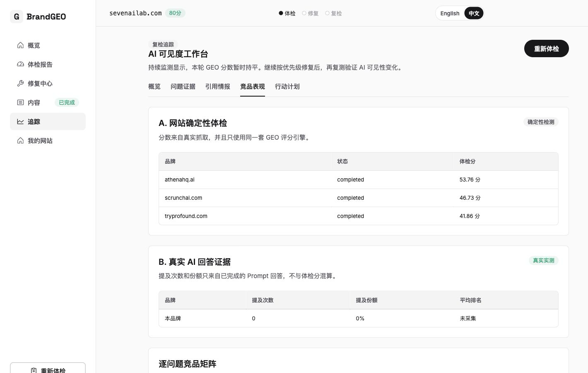
Task: Select the 修复 step indicator
Action: 311,13
